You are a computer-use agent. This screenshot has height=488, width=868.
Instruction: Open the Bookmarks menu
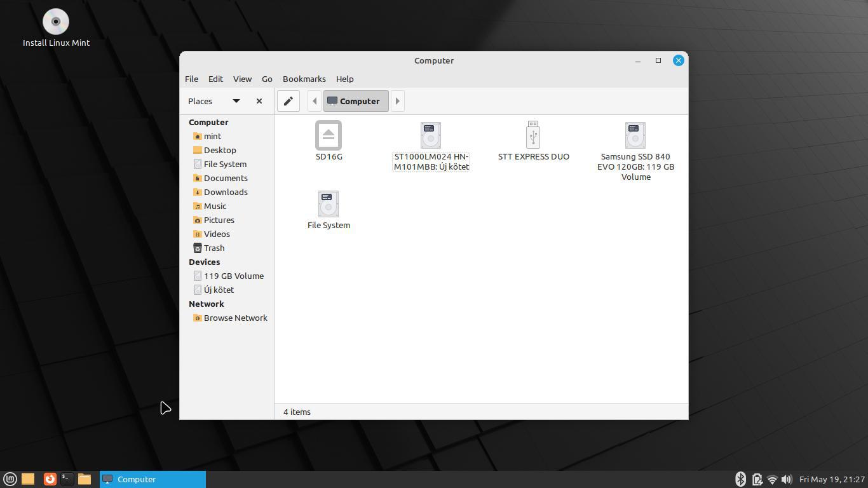(x=304, y=79)
